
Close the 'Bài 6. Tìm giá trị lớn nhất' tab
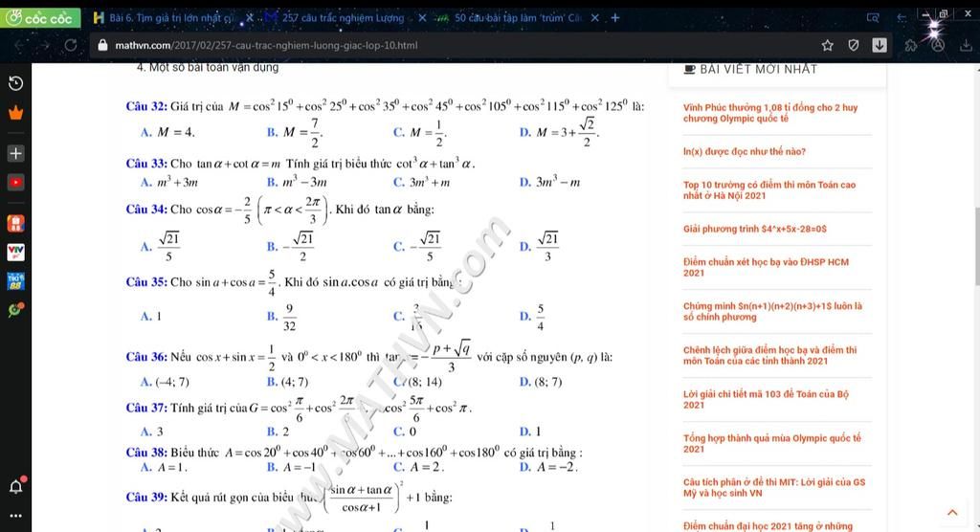(x=250, y=18)
